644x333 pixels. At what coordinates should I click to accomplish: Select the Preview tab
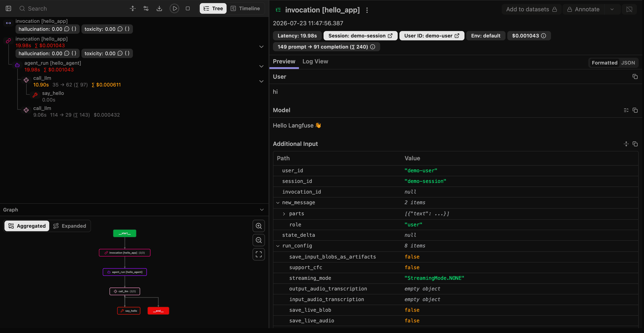click(284, 61)
